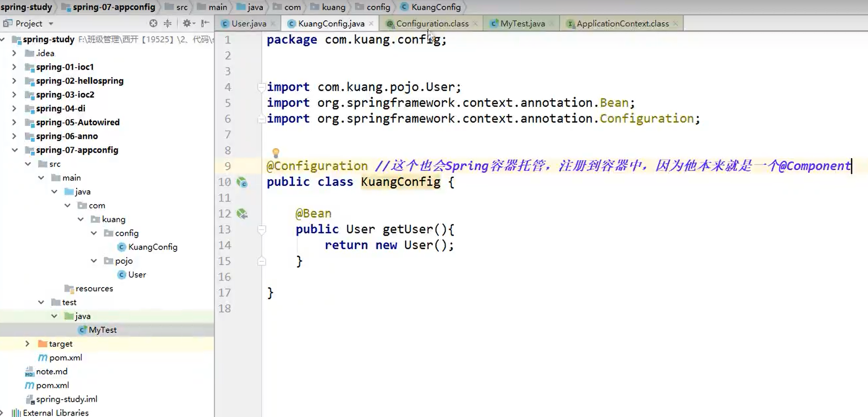The image size is (868, 417).
Task: Expand the spring-01-ioc1 module
Action: pyautogui.click(x=14, y=67)
